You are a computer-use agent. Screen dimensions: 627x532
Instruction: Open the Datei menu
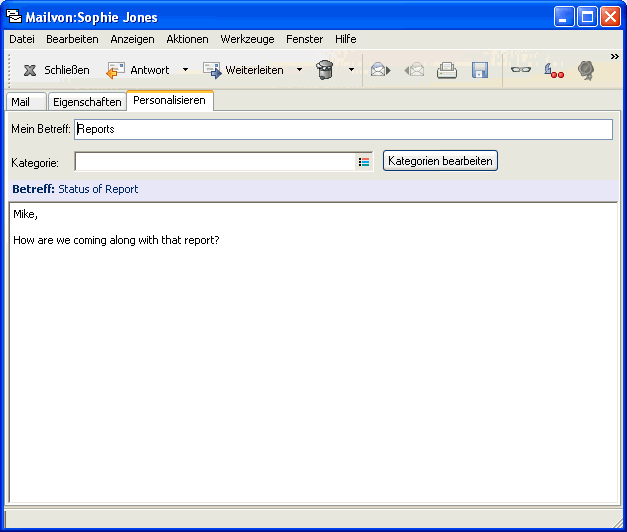(22, 39)
